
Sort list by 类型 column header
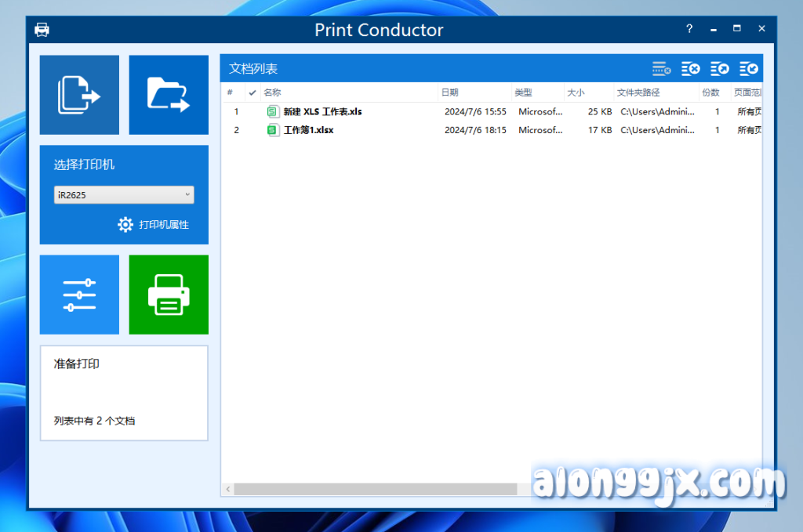click(537, 92)
